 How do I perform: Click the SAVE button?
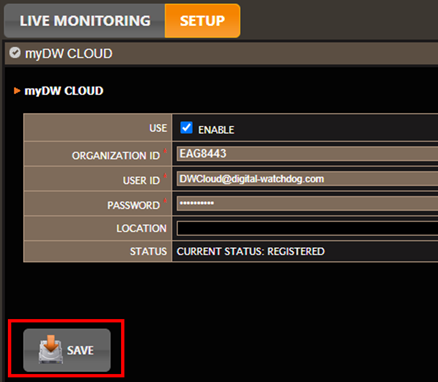coord(67,350)
